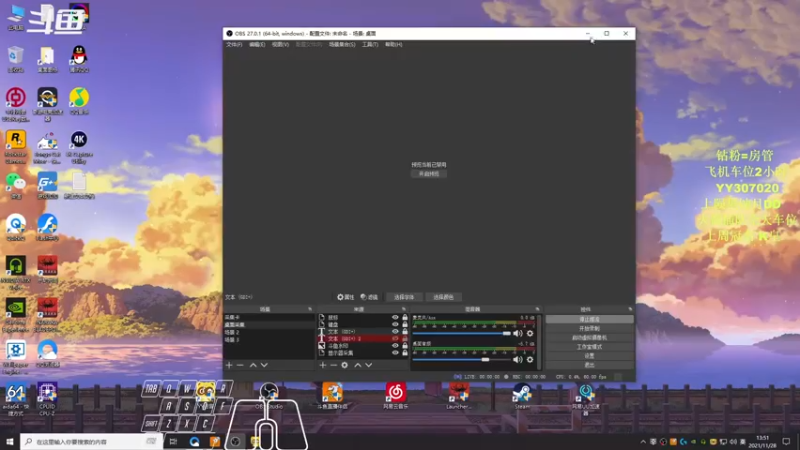
Task: Open the 工具(T) menu
Action: tap(370, 44)
